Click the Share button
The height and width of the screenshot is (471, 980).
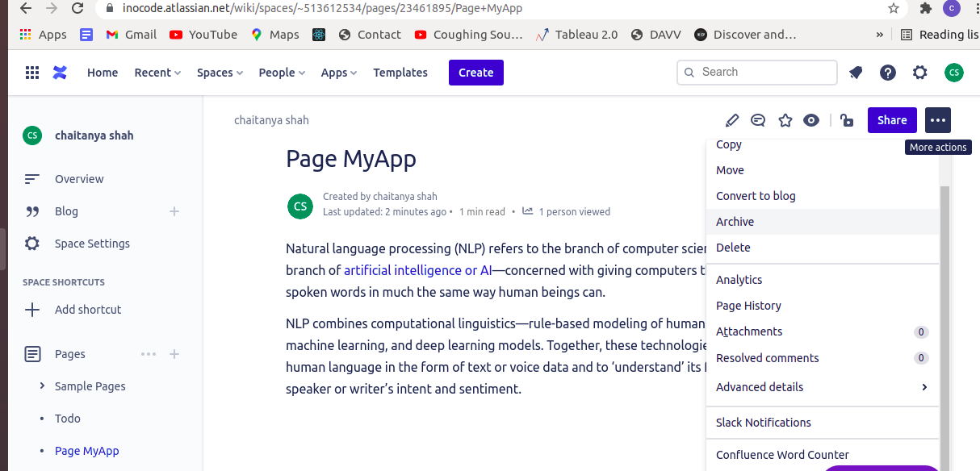892,120
